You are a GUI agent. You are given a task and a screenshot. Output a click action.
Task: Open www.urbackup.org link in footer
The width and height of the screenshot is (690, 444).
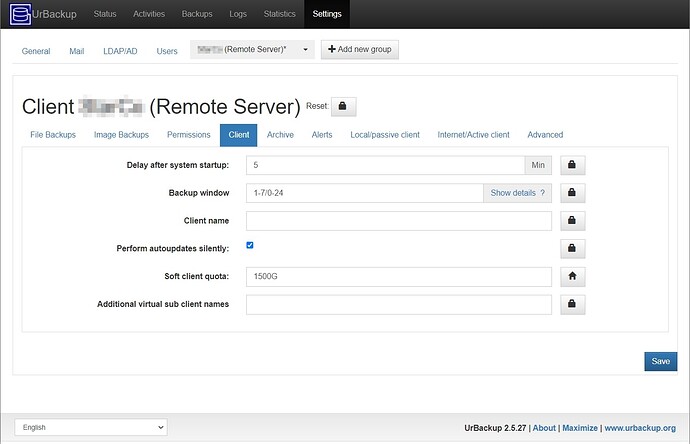(640, 428)
